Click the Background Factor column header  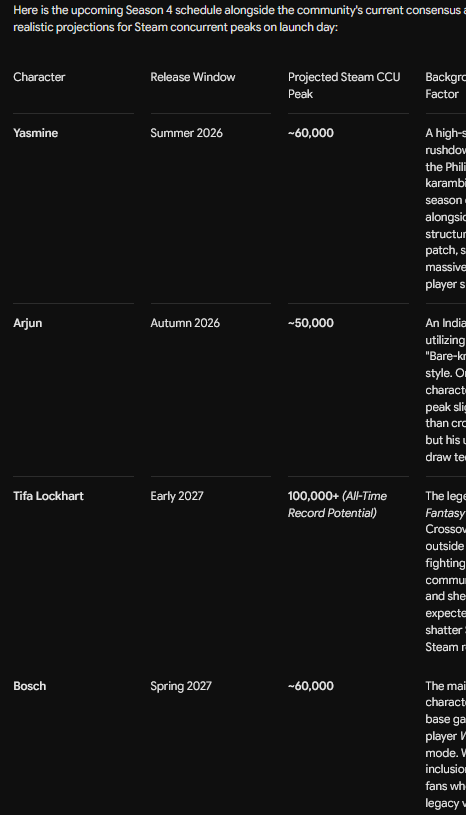(x=445, y=85)
